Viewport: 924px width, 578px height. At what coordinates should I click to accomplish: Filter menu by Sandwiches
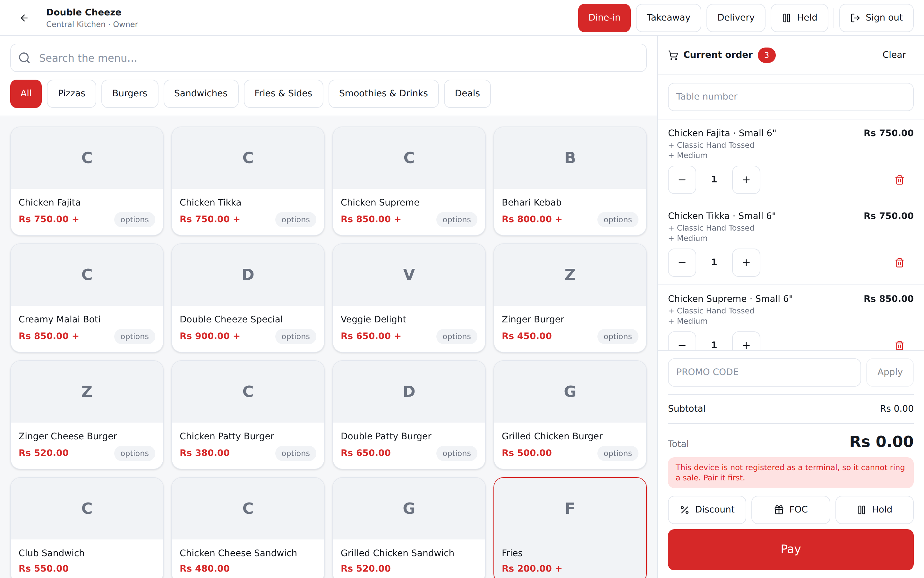coord(201,93)
